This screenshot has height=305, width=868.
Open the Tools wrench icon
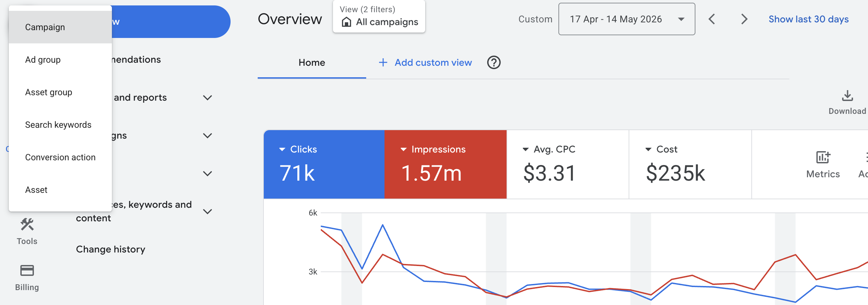coord(27,224)
